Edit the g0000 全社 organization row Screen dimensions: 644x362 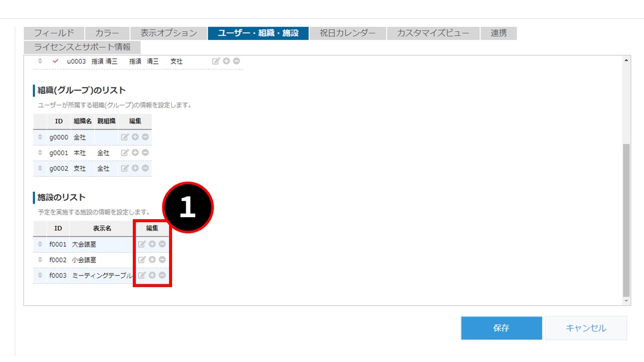[x=125, y=137]
